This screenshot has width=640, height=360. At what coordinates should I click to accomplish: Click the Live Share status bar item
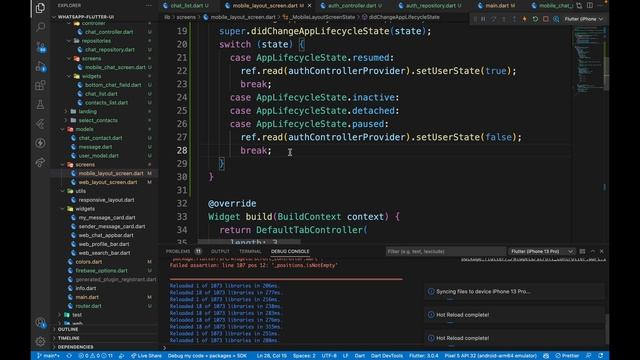[x=146, y=356]
